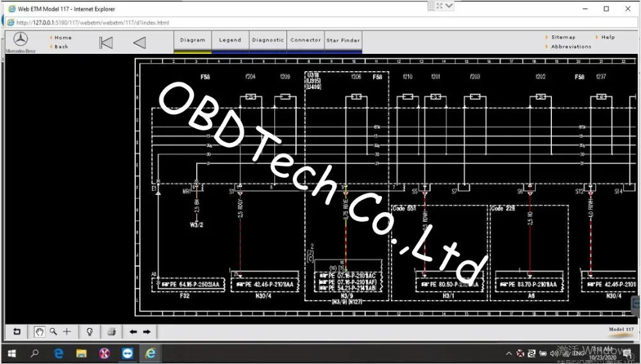This screenshot has height=364, width=641.
Task: Click the red X round taskbar app icon
Action: (x=104, y=353)
